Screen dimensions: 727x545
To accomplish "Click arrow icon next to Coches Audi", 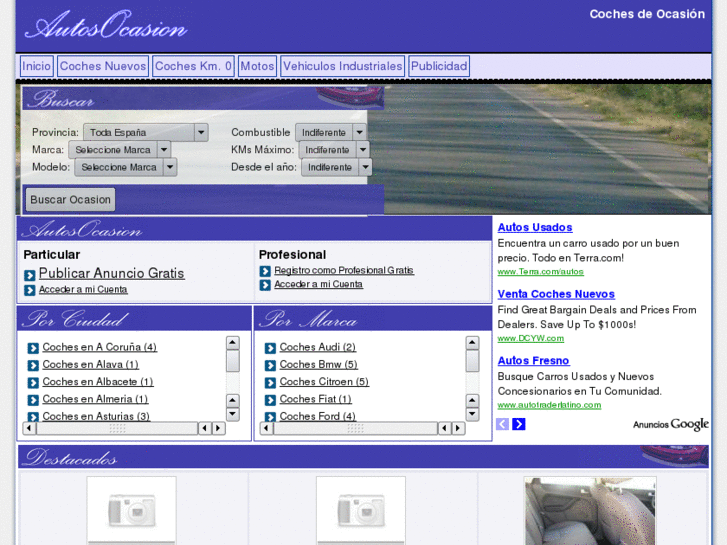I will (x=270, y=348).
